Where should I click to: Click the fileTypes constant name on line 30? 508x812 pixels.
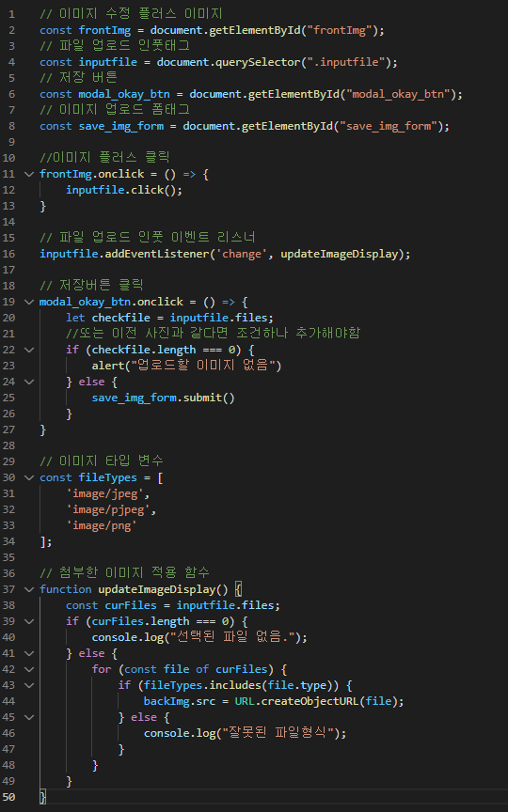[x=108, y=478]
